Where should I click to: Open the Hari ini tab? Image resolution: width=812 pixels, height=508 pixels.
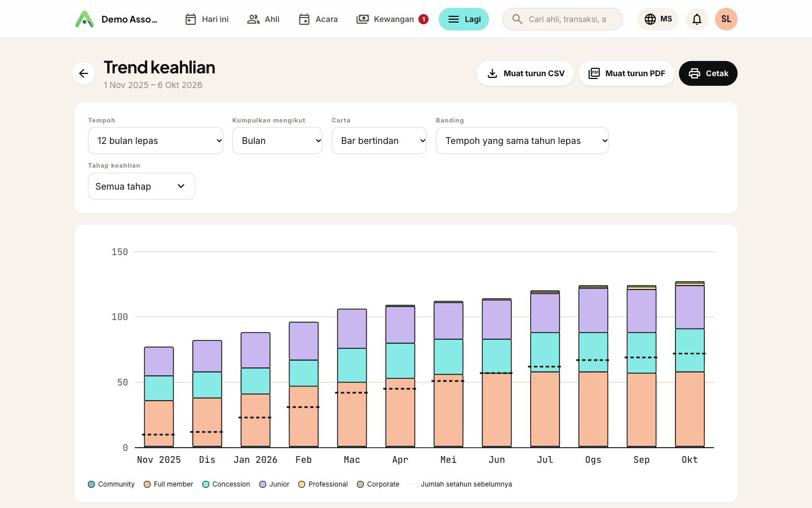tap(206, 19)
